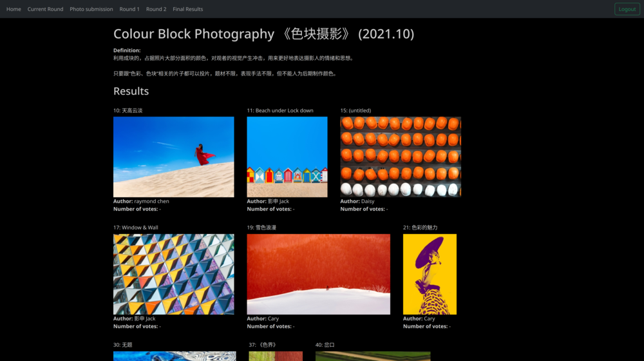Click the Logout button
The width and height of the screenshot is (644, 361).
coord(627,9)
